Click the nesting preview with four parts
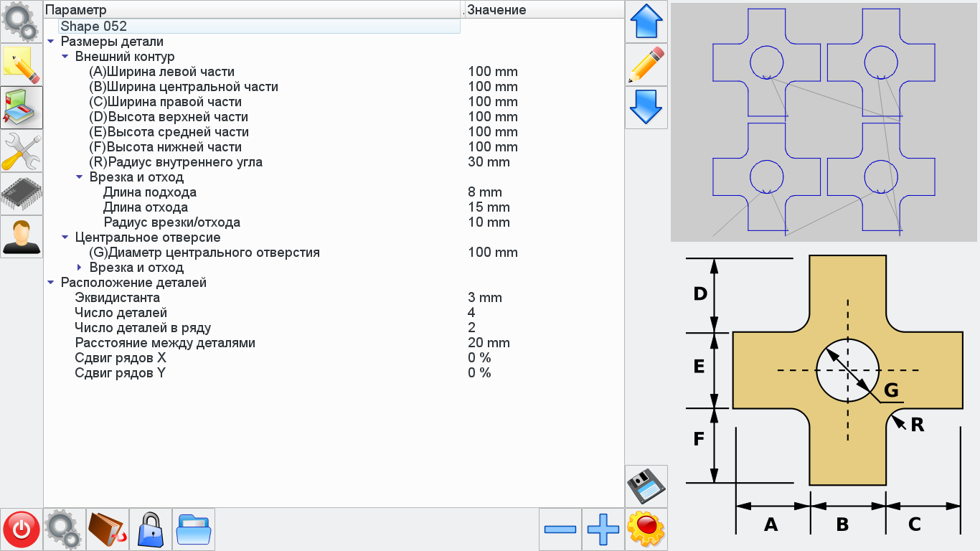 pyautogui.click(x=824, y=122)
